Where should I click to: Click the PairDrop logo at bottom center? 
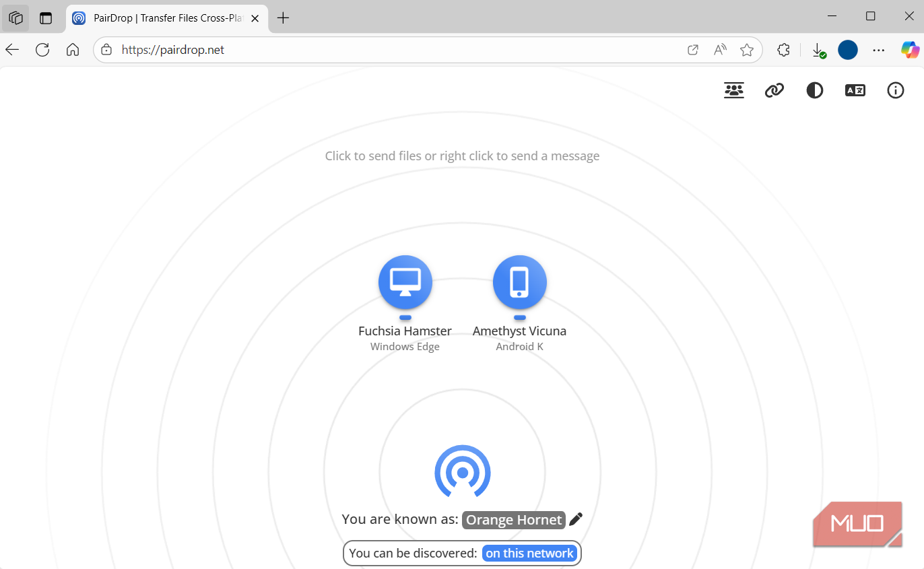click(463, 472)
